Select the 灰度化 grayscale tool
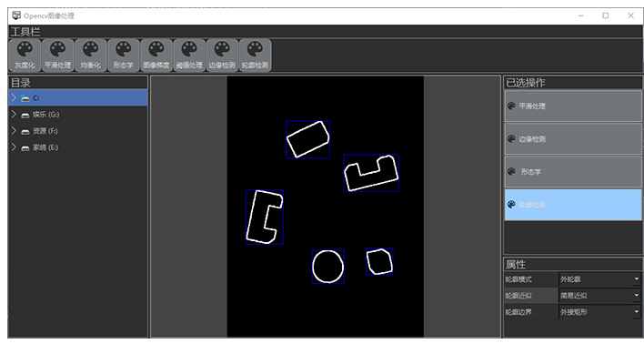This screenshot has height=344, width=644. coord(25,56)
